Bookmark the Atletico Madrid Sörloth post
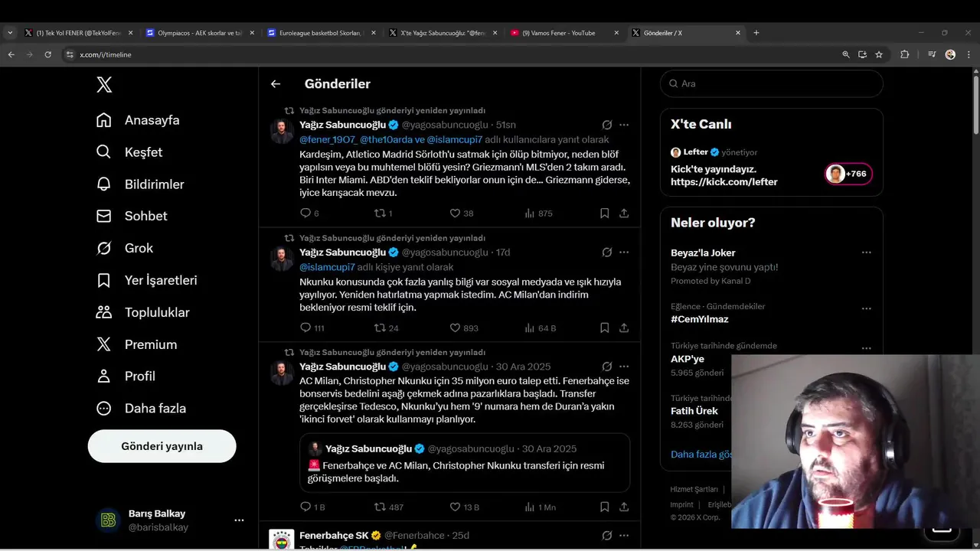980x551 pixels. tap(605, 214)
